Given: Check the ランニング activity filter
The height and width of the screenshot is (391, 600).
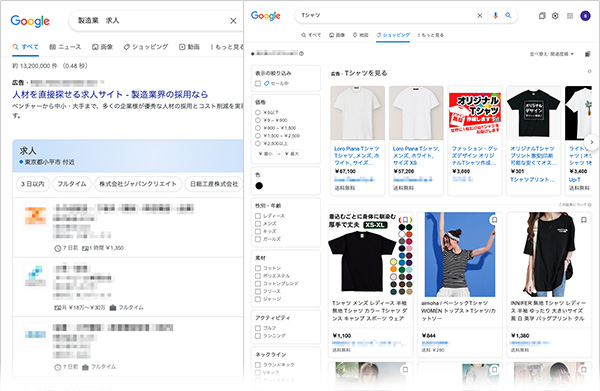Looking at the screenshot, I should click(258, 336).
